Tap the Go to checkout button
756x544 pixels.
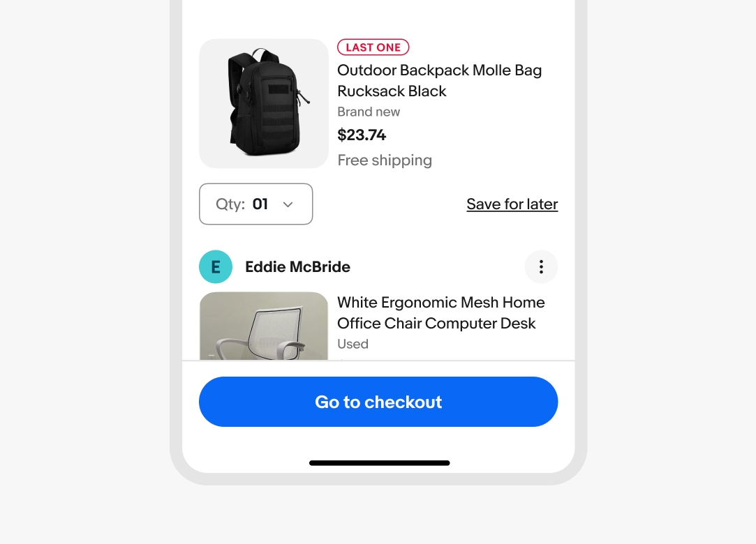pos(378,402)
